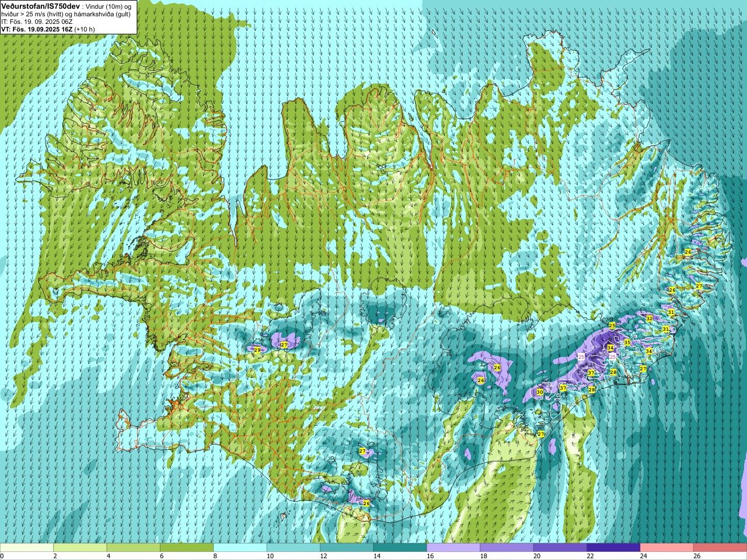Click the above-26 m/s salmon red legend swatch
This screenshot has width=747, height=560.
tap(720, 548)
